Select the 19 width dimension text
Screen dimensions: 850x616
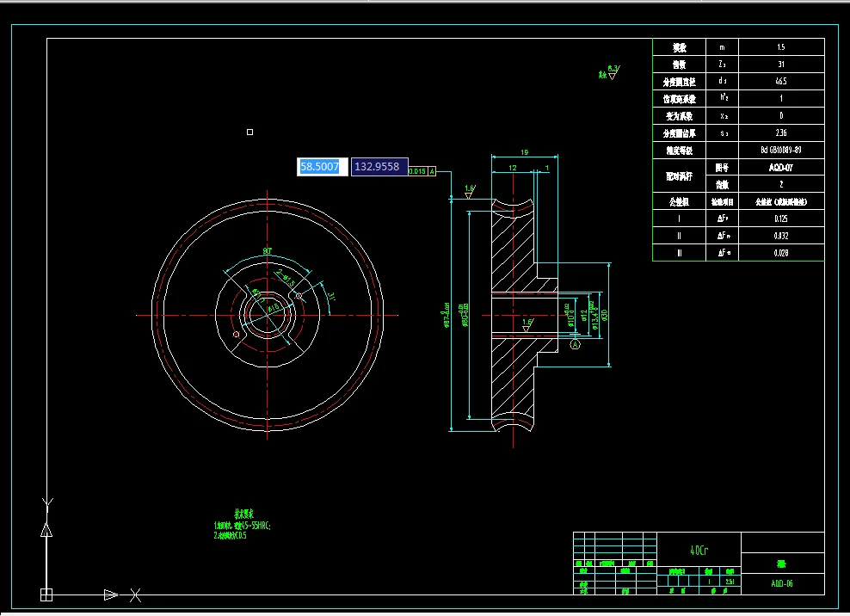(x=524, y=152)
